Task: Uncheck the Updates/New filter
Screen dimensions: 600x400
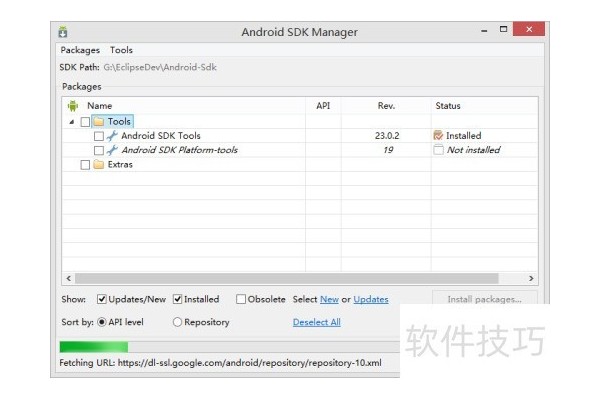Action: 101,299
